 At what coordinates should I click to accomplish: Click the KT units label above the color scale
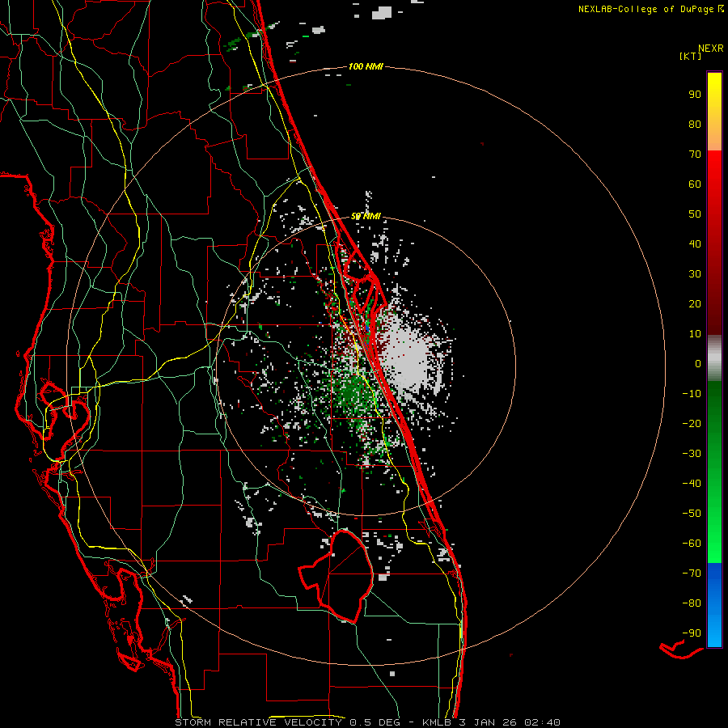(x=691, y=56)
